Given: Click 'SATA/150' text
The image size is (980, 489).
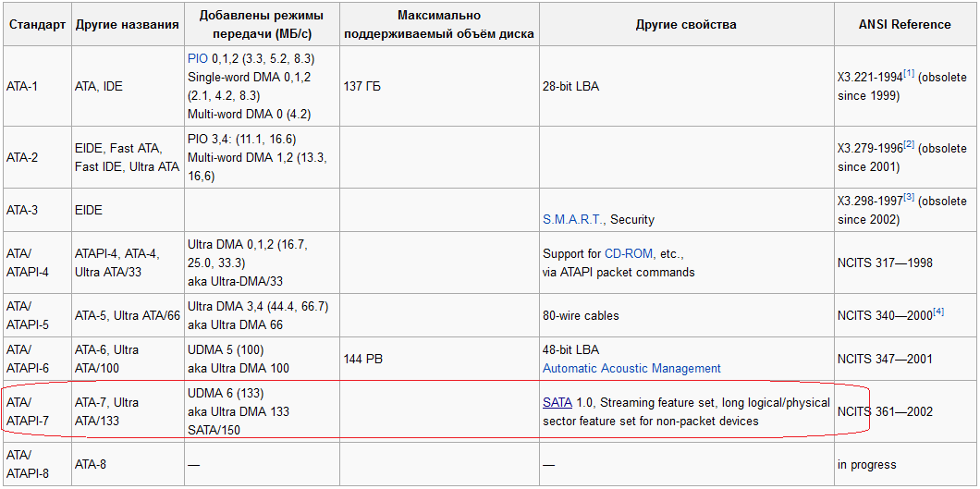Looking at the screenshot, I should [214, 430].
